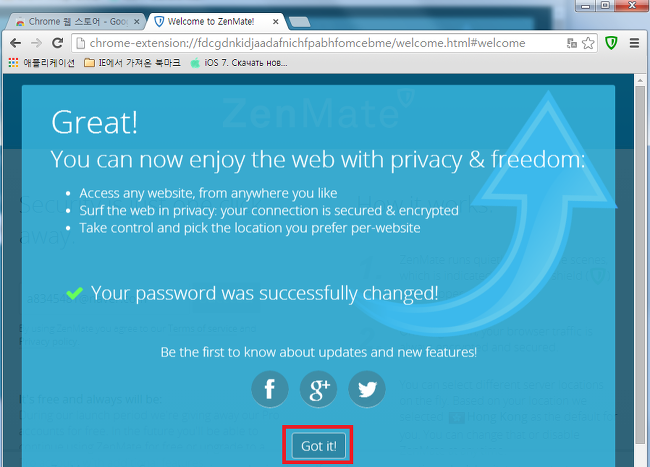The image size is (650, 467).
Task: Open the Chrome hamburger menu
Action: (634, 43)
